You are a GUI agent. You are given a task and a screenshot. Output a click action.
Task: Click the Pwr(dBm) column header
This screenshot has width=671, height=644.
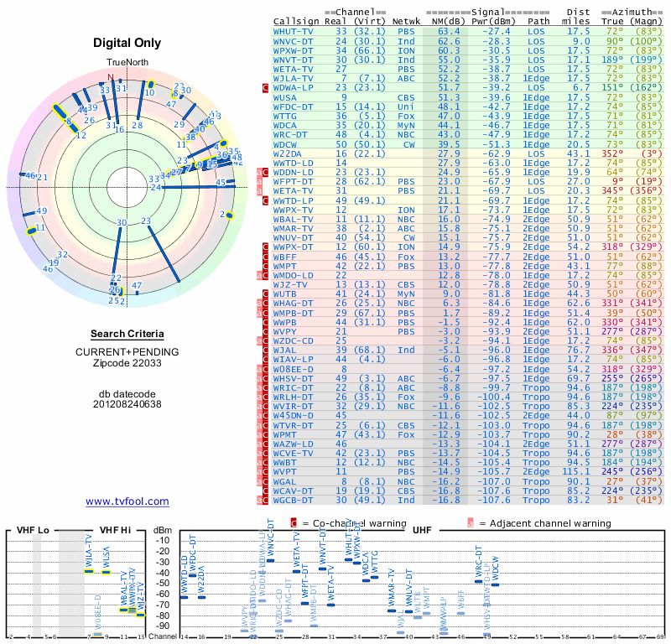tap(493, 22)
